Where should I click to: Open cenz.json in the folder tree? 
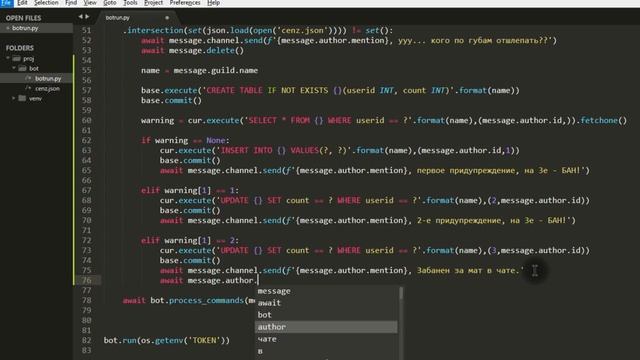click(47, 89)
